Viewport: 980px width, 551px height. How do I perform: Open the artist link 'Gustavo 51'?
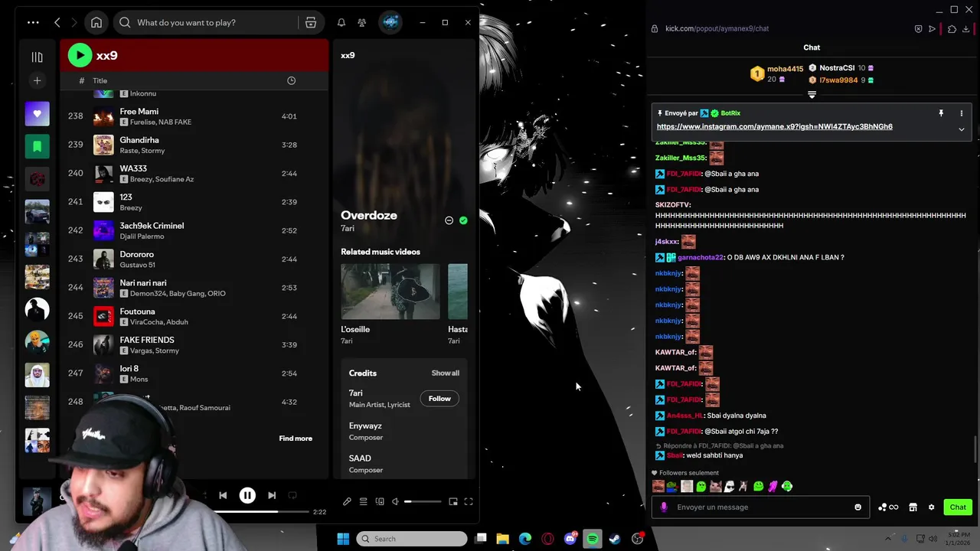(x=137, y=265)
